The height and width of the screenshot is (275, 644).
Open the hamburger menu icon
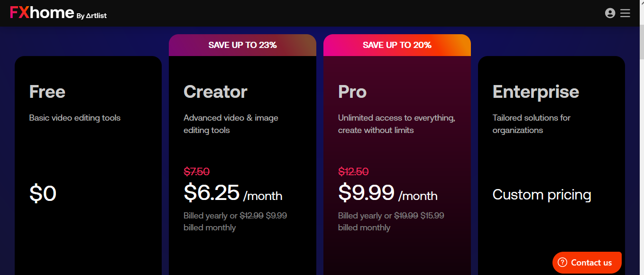625,13
